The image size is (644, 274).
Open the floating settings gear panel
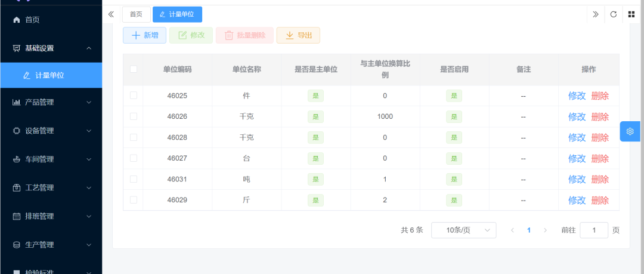(x=630, y=131)
